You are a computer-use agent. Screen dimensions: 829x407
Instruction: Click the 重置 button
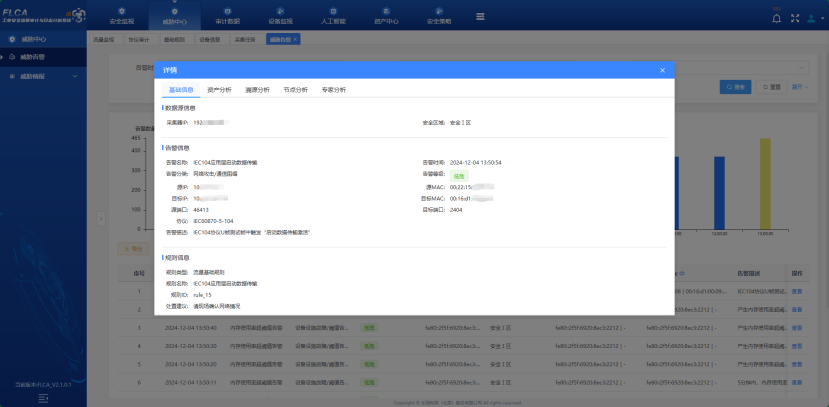coord(771,87)
